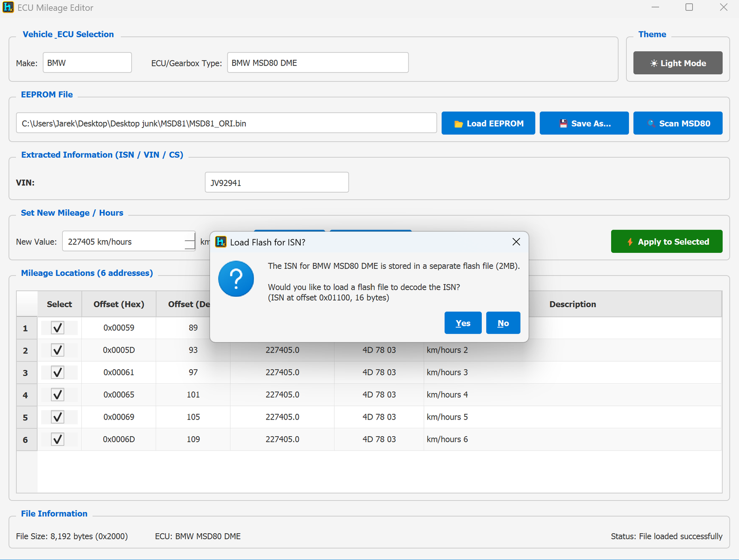Click the sun icon on Light Mode
Screen dimensions: 739x560
(654, 63)
